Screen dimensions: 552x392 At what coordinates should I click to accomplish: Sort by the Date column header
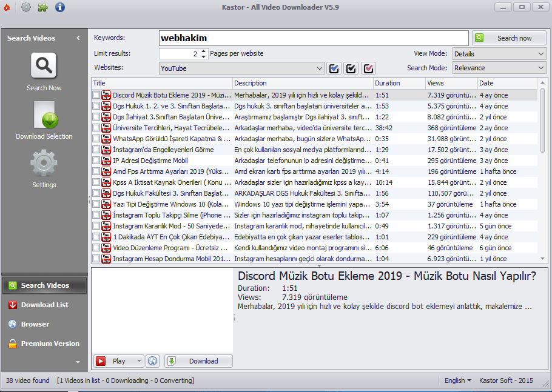507,83
